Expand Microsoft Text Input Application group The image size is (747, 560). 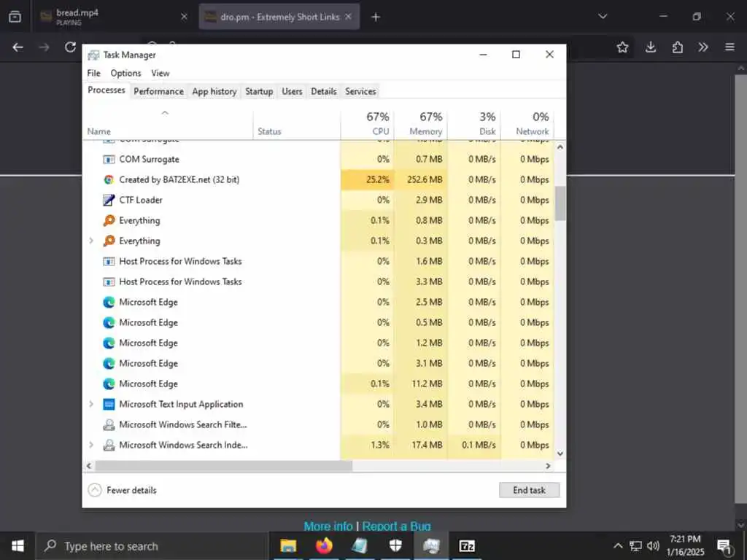click(x=91, y=404)
